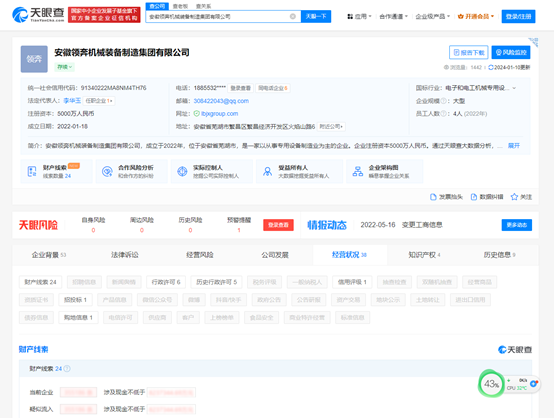Click the help icon beside 财产线索 24

pyautogui.click(x=67, y=369)
